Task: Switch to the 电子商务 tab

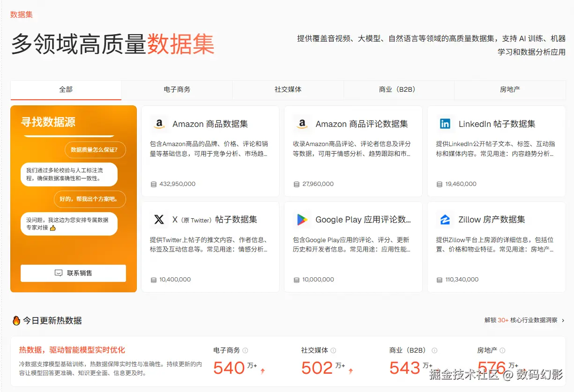Action: [177, 89]
